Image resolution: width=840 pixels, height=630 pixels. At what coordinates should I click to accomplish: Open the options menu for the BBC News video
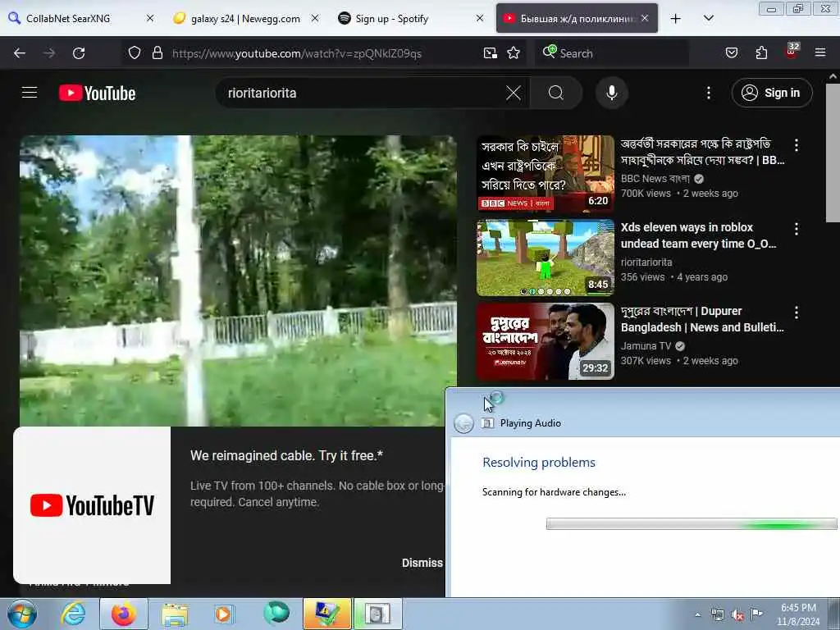click(796, 144)
